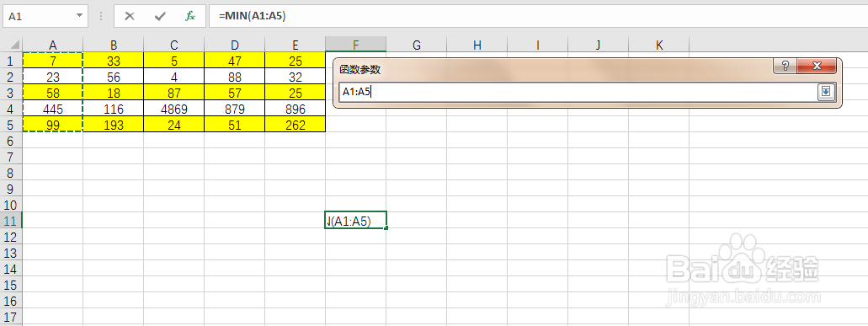Click cell A3 containing 58
The width and height of the screenshot is (868, 326).
(52, 93)
